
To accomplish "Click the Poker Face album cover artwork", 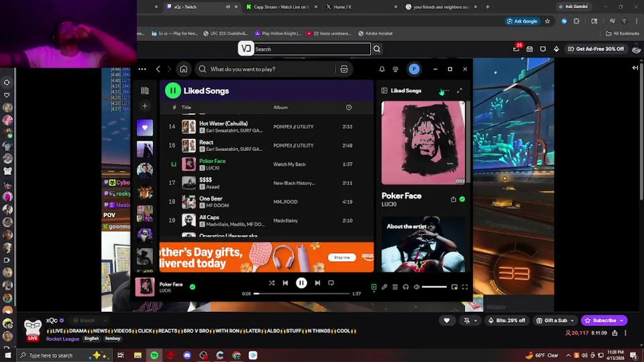I will pyautogui.click(x=423, y=143).
